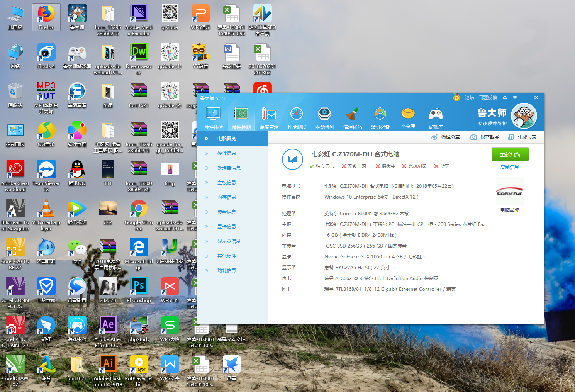Image resolution: width=575 pixels, height=392 pixels.
Task: Select 电脑概览 in the sidebar
Action: tap(232, 139)
